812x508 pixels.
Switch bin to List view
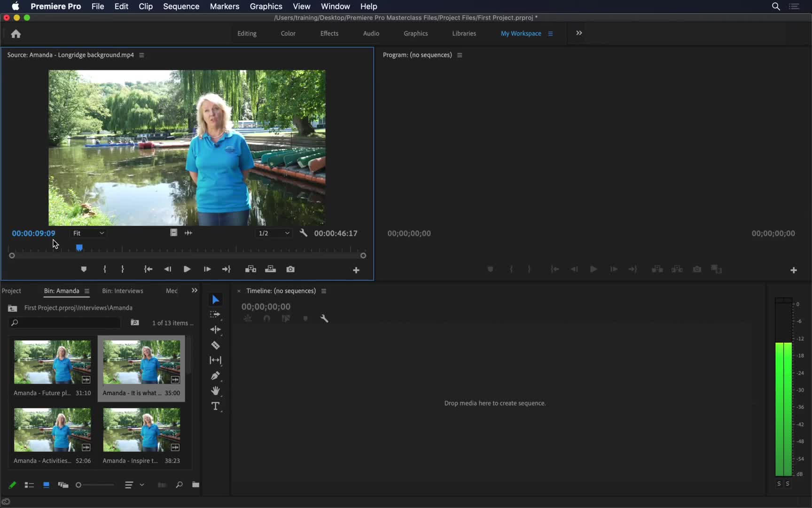coord(29,485)
